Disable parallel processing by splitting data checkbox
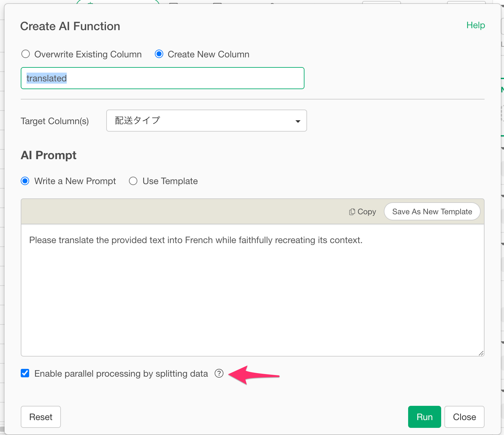 click(x=25, y=373)
